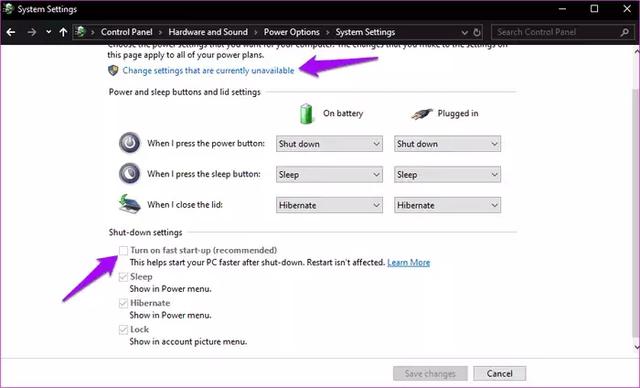Click the shield icon beside Change settings
This screenshot has height=388, width=640.
tap(113, 70)
